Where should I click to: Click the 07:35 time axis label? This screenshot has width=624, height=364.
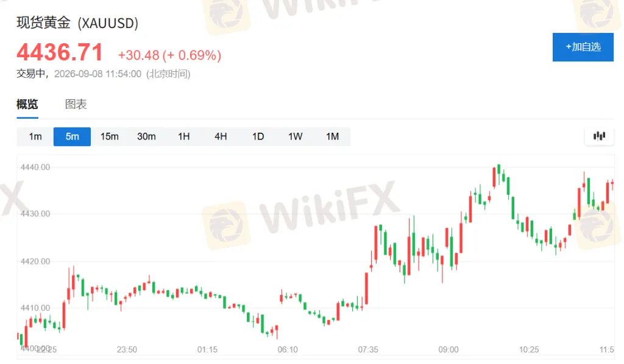(368, 349)
